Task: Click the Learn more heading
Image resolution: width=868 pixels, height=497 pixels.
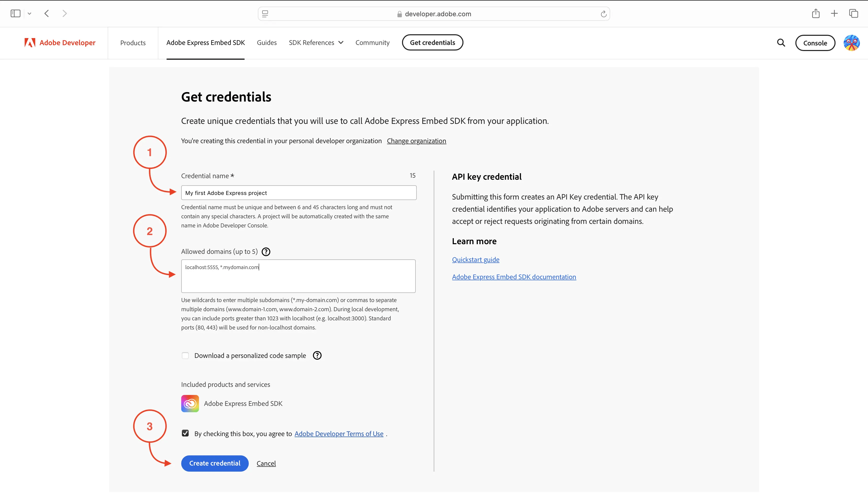Action: point(474,241)
